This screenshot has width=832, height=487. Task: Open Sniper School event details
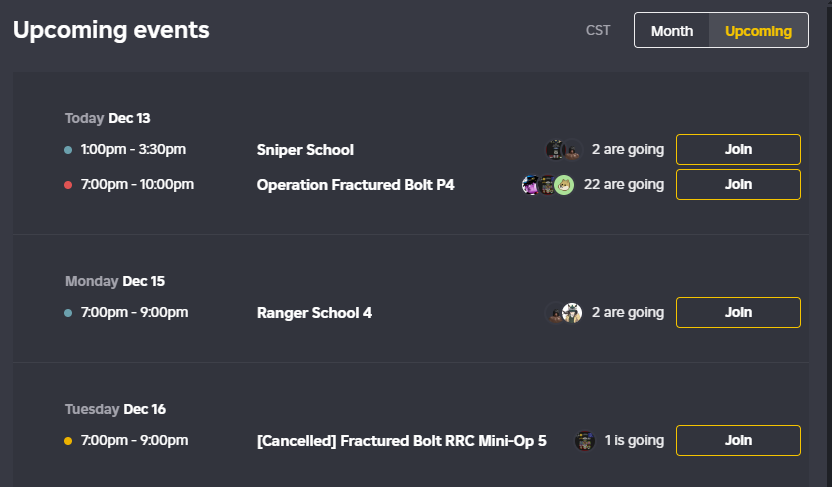click(x=305, y=150)
